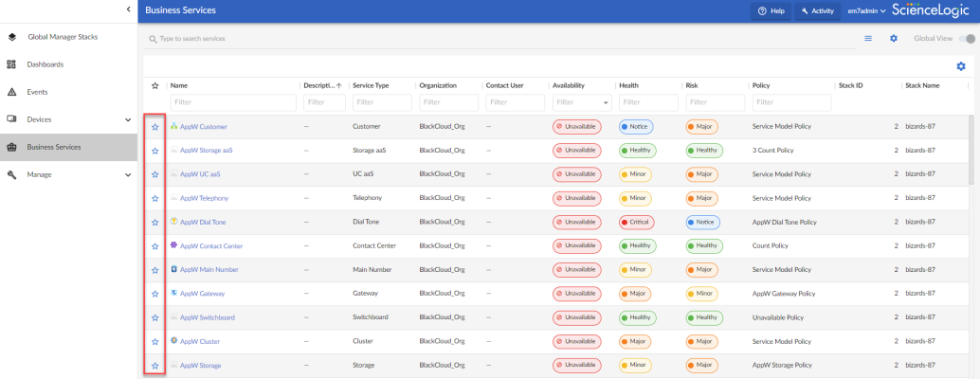Image resolution: width=980 pixels, height=379 pixels.
Task: Click Unavailable badge for AppW Customer
Action: coord(576,127)
